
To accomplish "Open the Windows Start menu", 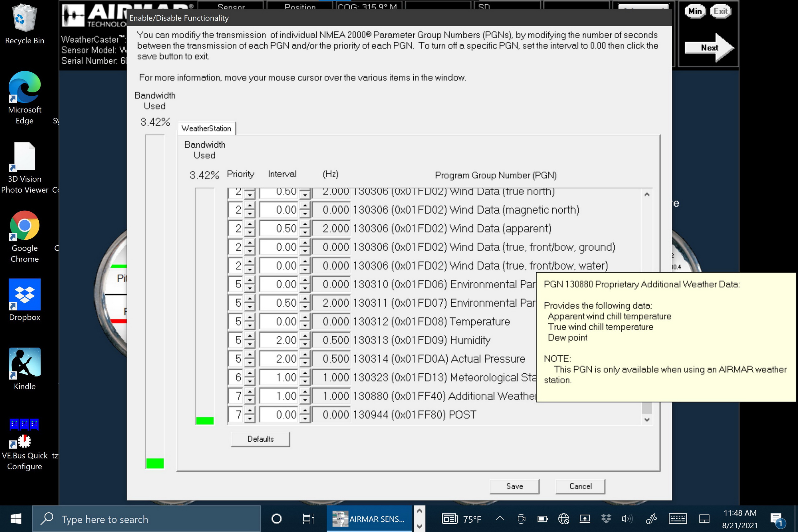I will coord(15,518).
